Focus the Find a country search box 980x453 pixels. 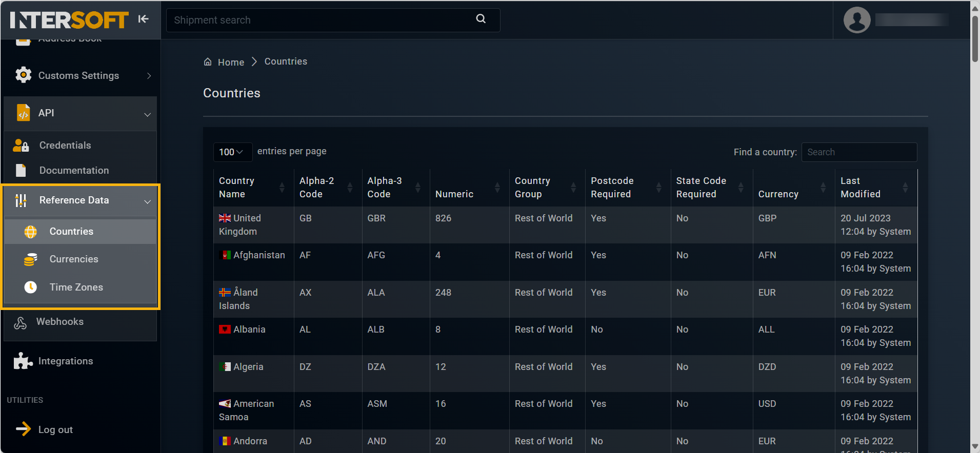[859, 152]
